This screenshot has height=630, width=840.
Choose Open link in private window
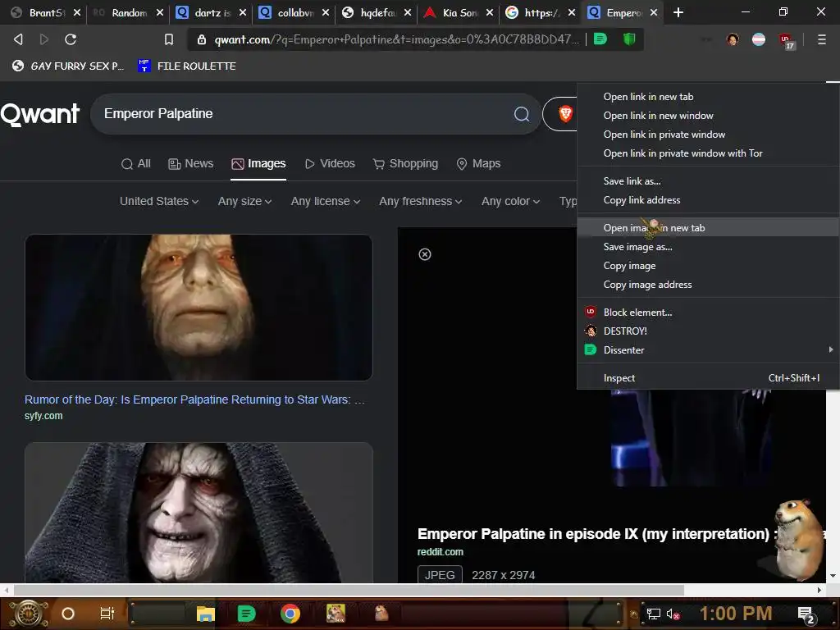point(708,135)
